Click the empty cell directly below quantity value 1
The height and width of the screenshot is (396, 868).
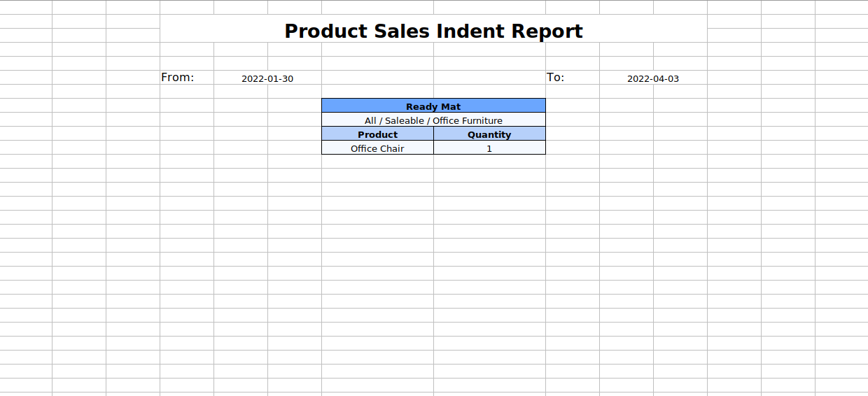[489, 162]
